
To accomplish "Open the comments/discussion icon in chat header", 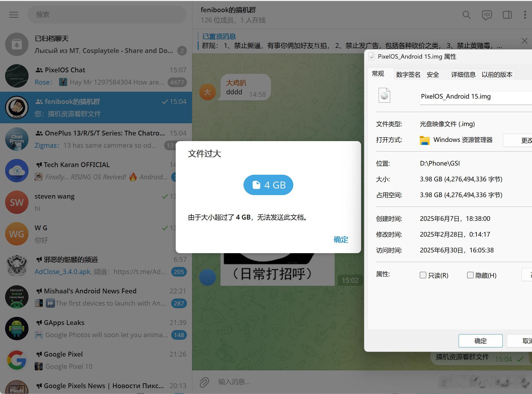I will point(487,15).
